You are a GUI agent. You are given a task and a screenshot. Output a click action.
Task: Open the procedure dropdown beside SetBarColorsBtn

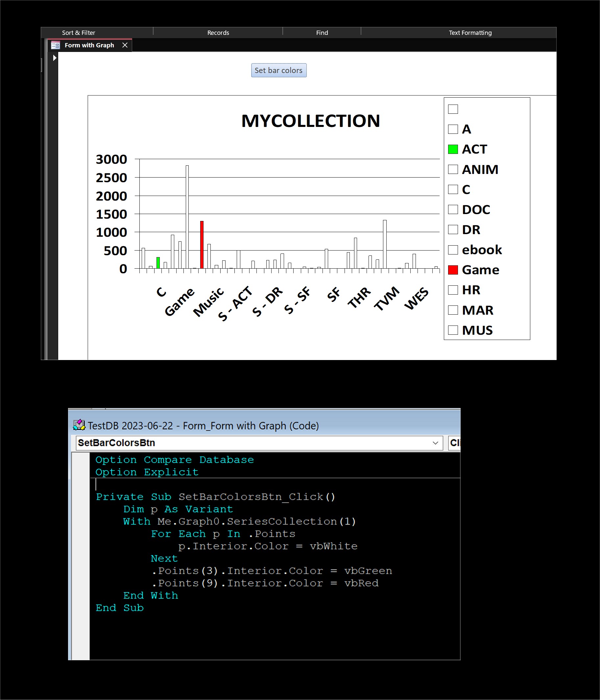tap(454, 443)
